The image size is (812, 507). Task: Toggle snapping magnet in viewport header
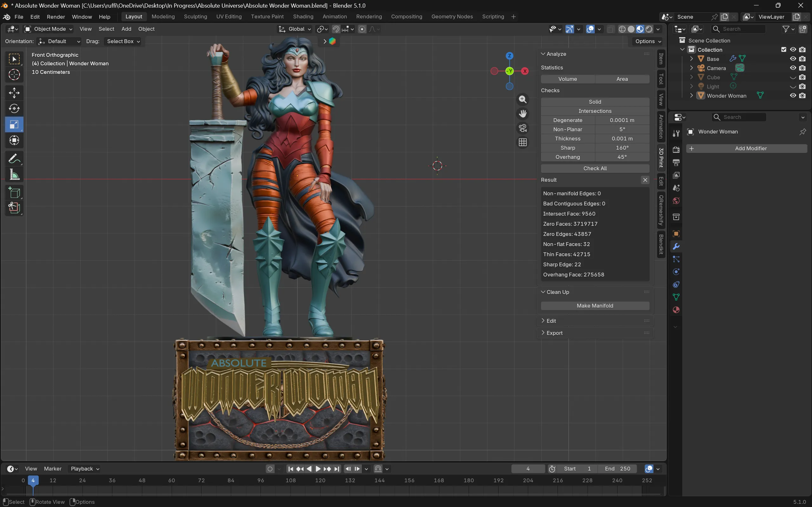(336, 29)
